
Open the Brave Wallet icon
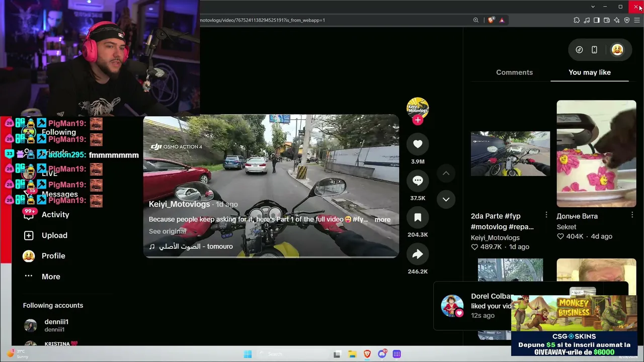tap(607, 20)
